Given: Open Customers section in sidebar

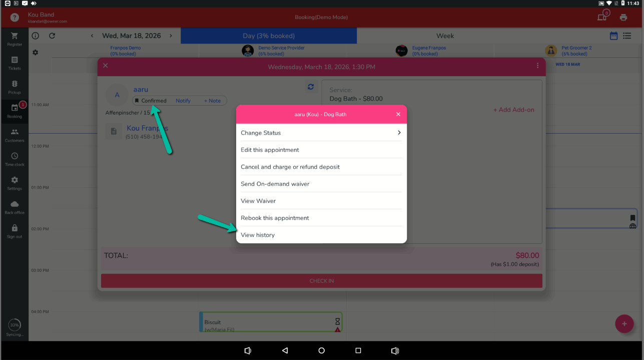Looking at the screenshot, I should [x=15, y=135].
